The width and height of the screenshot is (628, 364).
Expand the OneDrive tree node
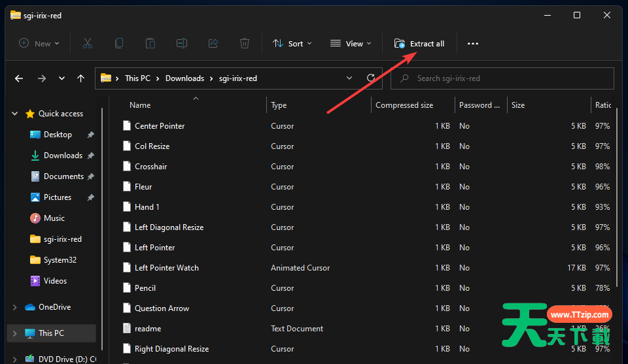tap(15, 307)
